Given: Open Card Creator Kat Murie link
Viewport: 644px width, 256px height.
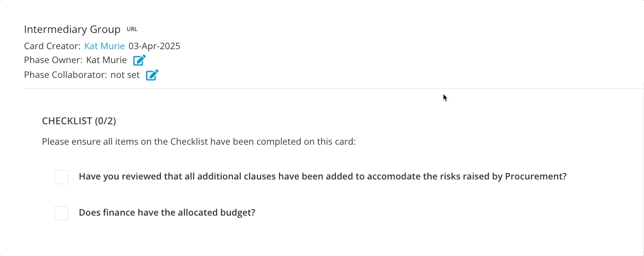Looking at the screenshot, I should click(105, 46).
